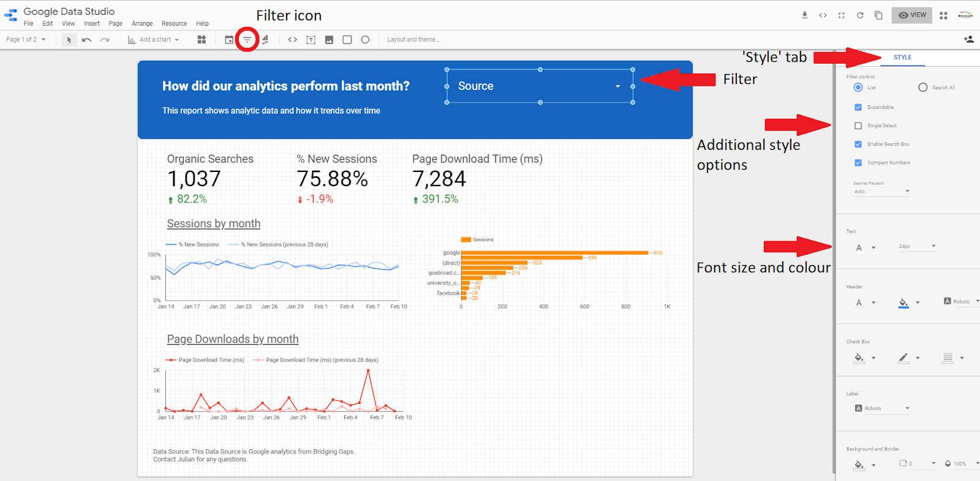
Task: Switch to the STYLE tab
Action: (903, 58)
